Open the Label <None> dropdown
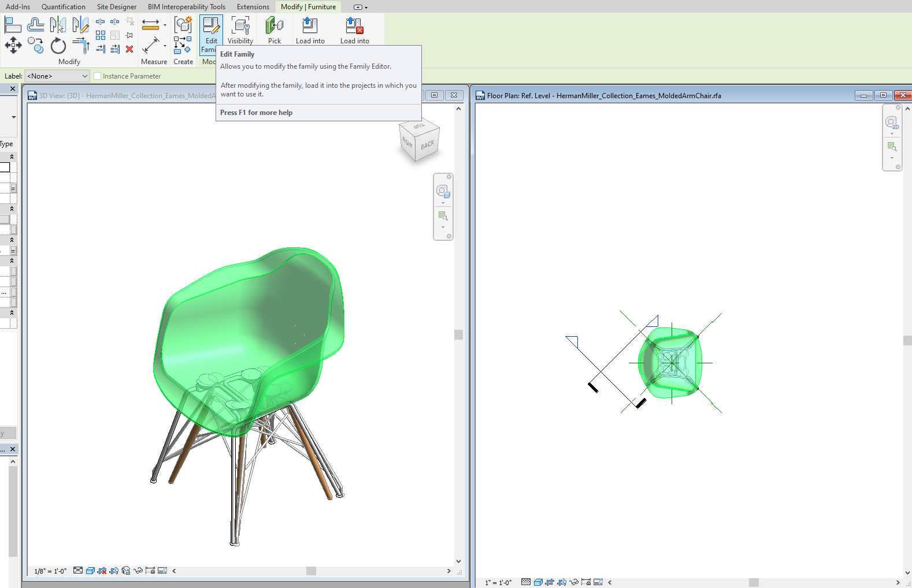912x588 pixels. click(x=57, y=76)
